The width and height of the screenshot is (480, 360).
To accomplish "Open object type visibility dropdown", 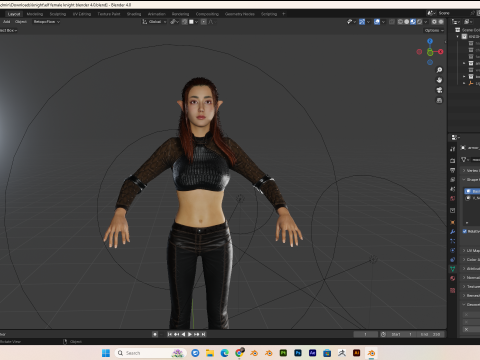I will pos(351,22).
